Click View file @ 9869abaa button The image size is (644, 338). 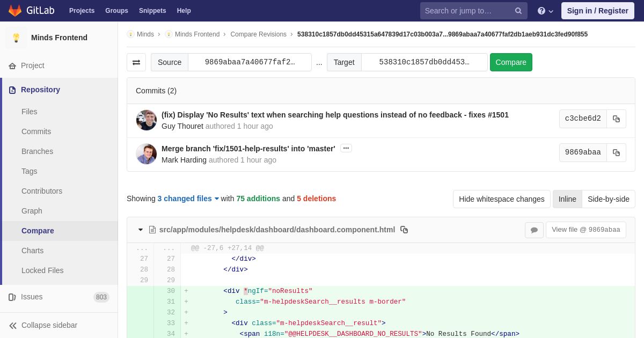586,230
